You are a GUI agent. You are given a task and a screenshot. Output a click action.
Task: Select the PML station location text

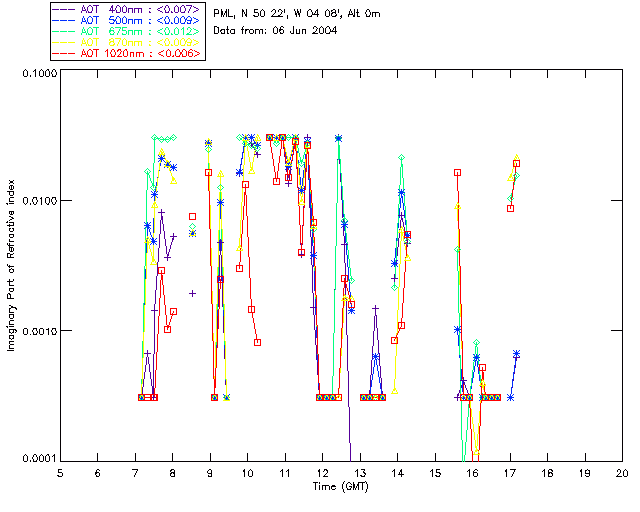click(297, 14)
